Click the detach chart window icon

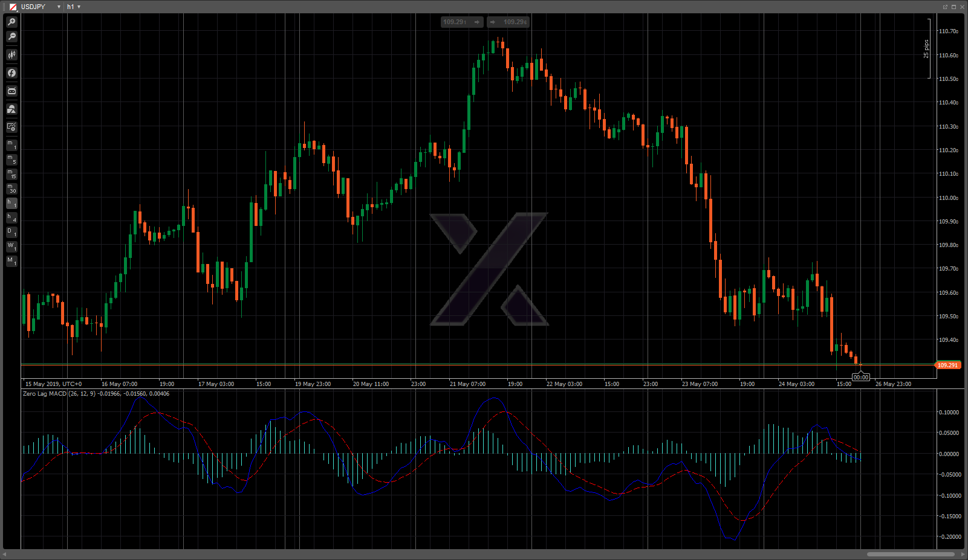[945, 7]
